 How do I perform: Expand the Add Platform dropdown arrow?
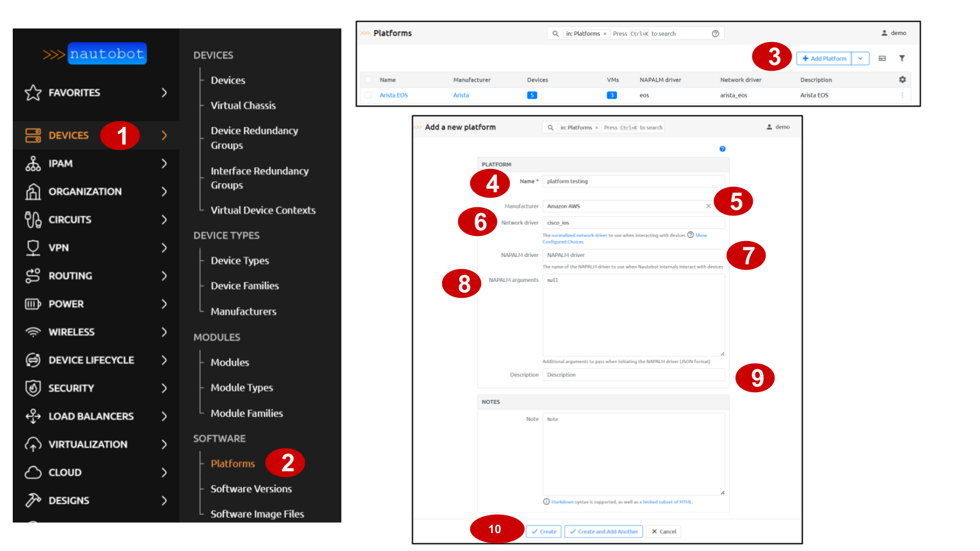pos(860,58)
